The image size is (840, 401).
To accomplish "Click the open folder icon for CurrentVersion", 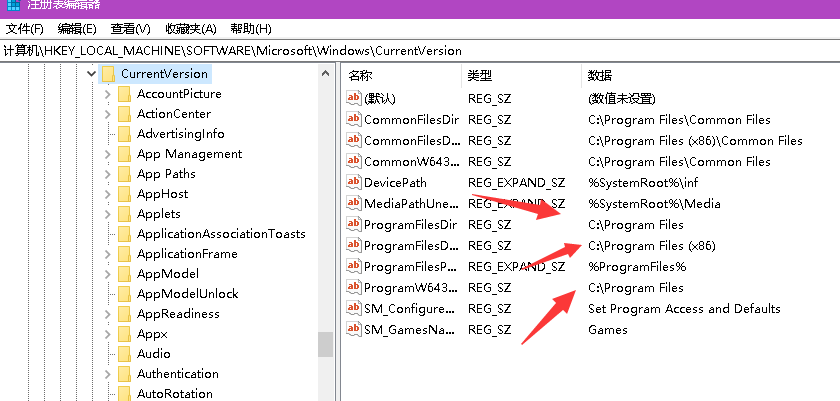I will pos(108,74).
